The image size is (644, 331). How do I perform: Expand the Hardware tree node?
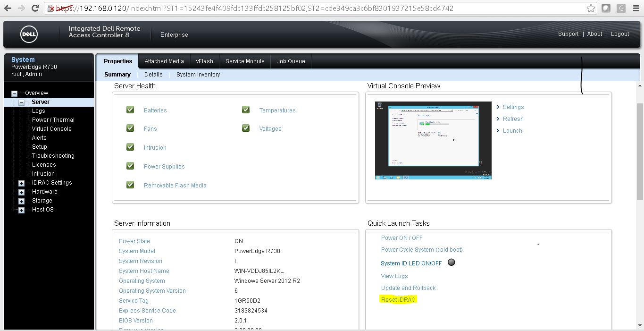point(21,192)
